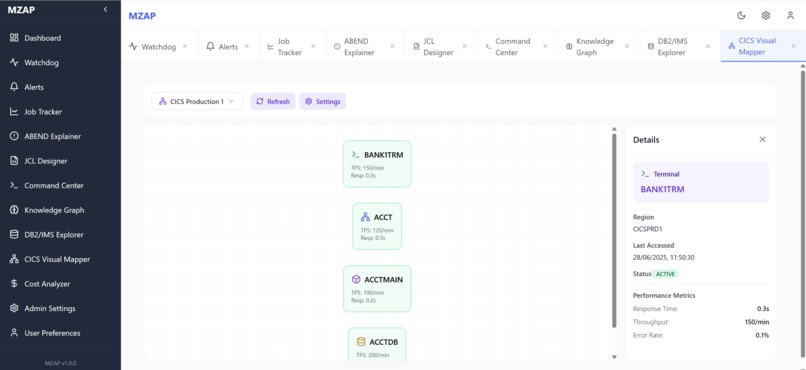Close the Job Tracker tab

click(x=313, y=46)
